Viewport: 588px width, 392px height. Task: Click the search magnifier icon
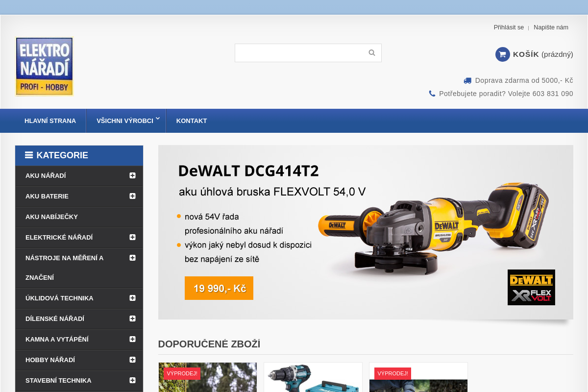point(372,53)
